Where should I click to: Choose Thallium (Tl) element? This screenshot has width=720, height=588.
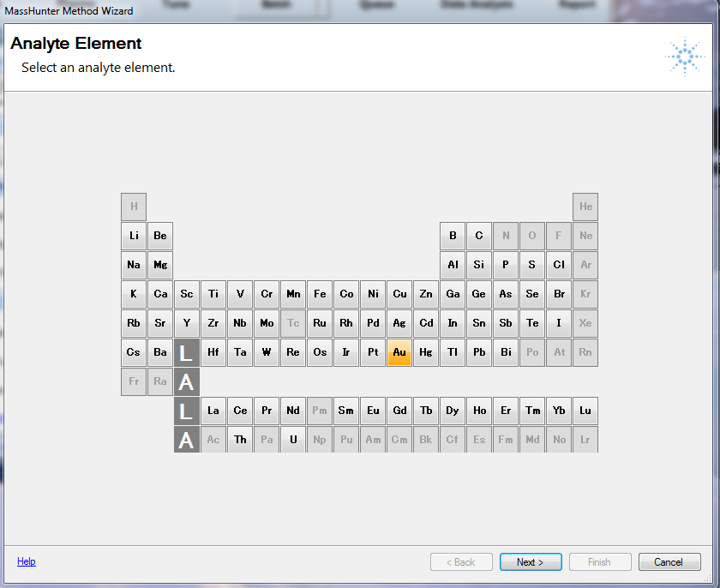point(453,352)
